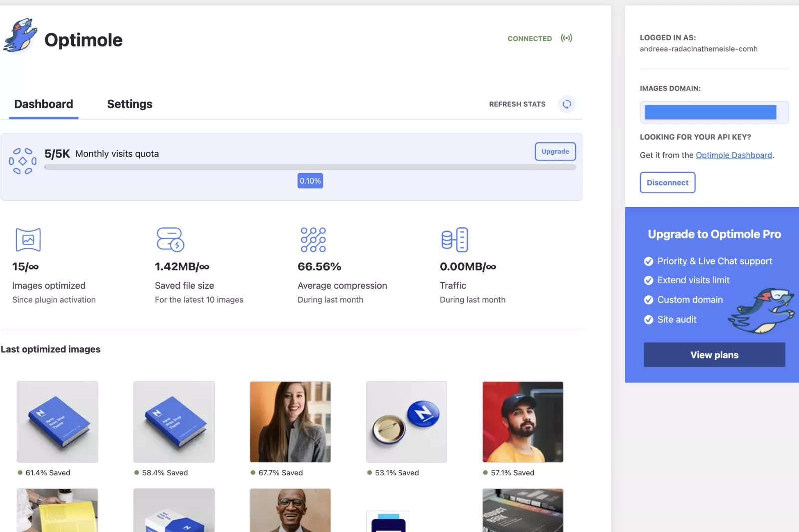Open the 58.4% Saved book thumbnail
Image resolution: width=799 pixels, height=532 pixels.
174,422
